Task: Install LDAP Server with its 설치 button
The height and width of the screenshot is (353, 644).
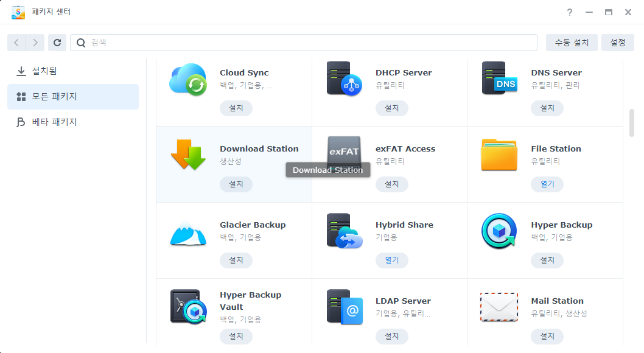Action: [x=392, y=336]
